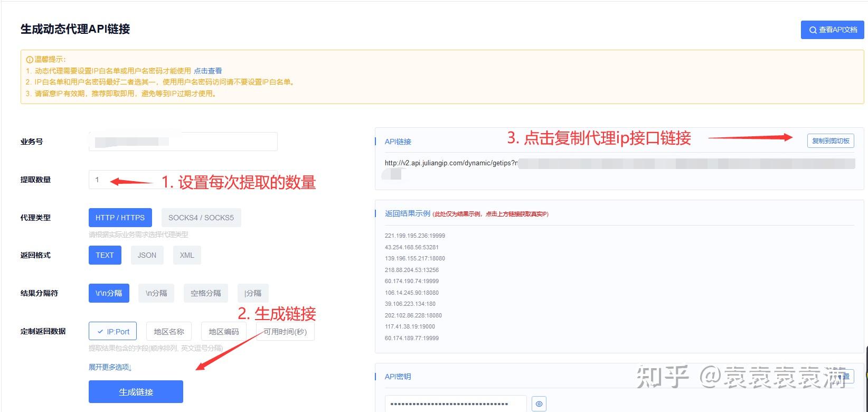Click sample result 60.174.190.74:19999
The image size is (868, 412).
[412, 281]
